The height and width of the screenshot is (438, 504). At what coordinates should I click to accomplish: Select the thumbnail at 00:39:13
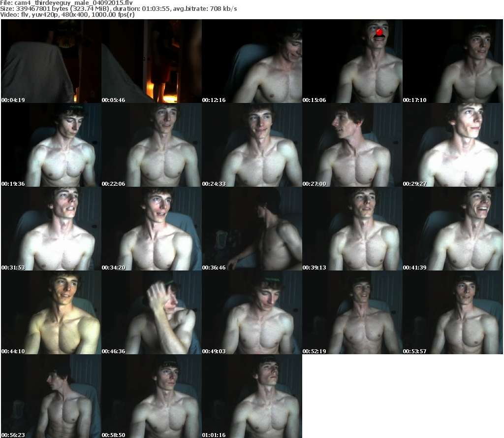(x=352, y=229)
